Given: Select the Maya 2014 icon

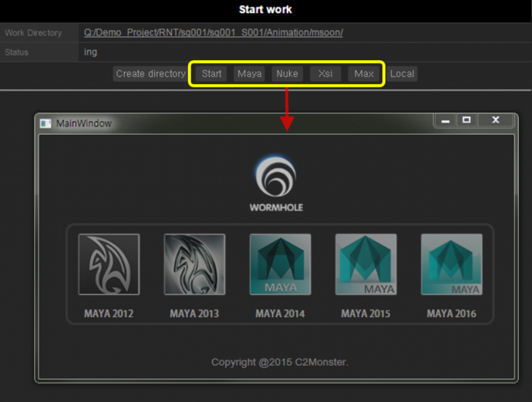Looking at the screenshot, I should tap(280, 264).
